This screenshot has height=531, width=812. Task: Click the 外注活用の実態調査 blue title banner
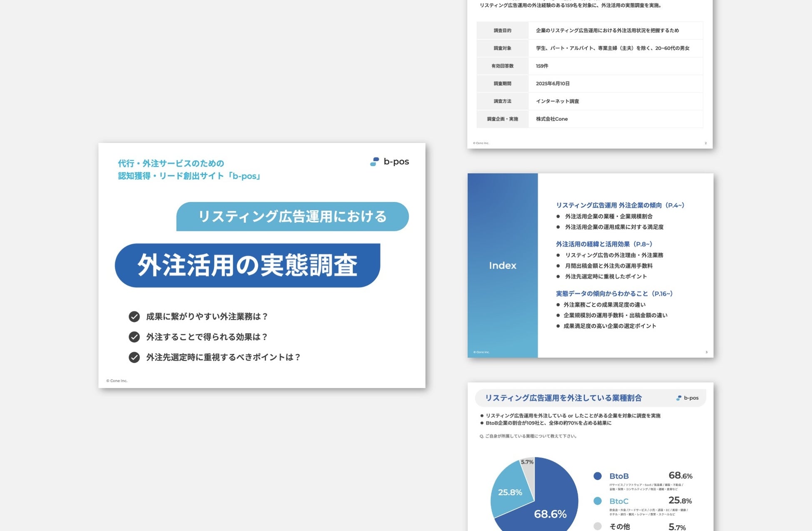pyautogui.click(x=247, y=265)
